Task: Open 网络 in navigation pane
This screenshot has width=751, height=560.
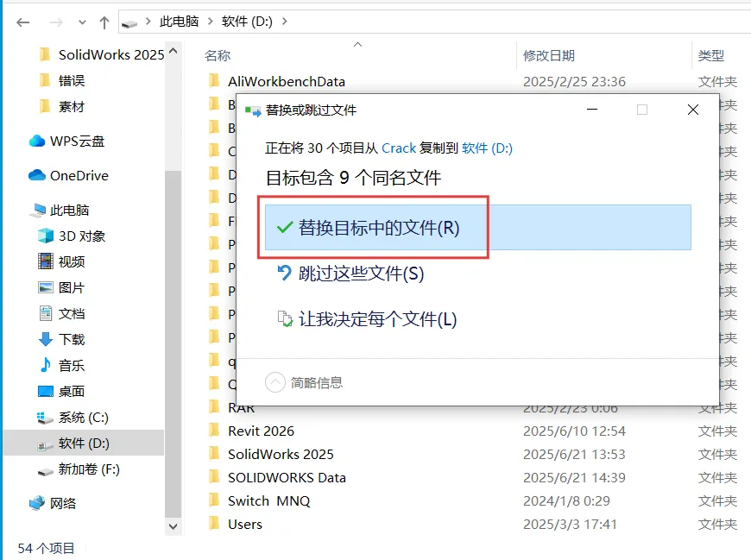Action: [x=53, y=503]
